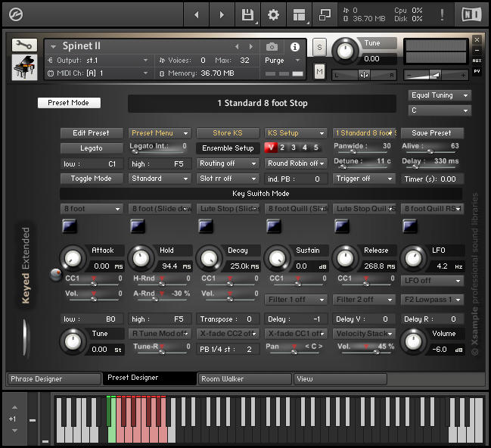
Task: Open the root key C dropdown
Action: pos(440,110)
